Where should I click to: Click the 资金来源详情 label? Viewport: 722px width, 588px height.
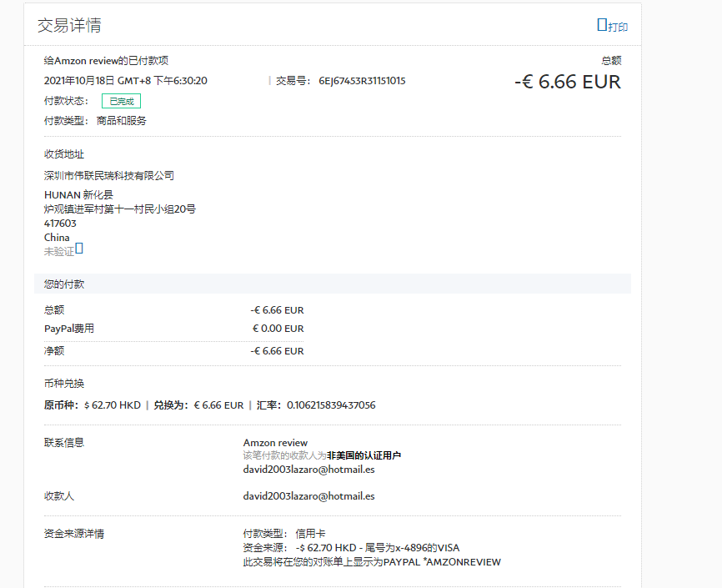[74, 534]
